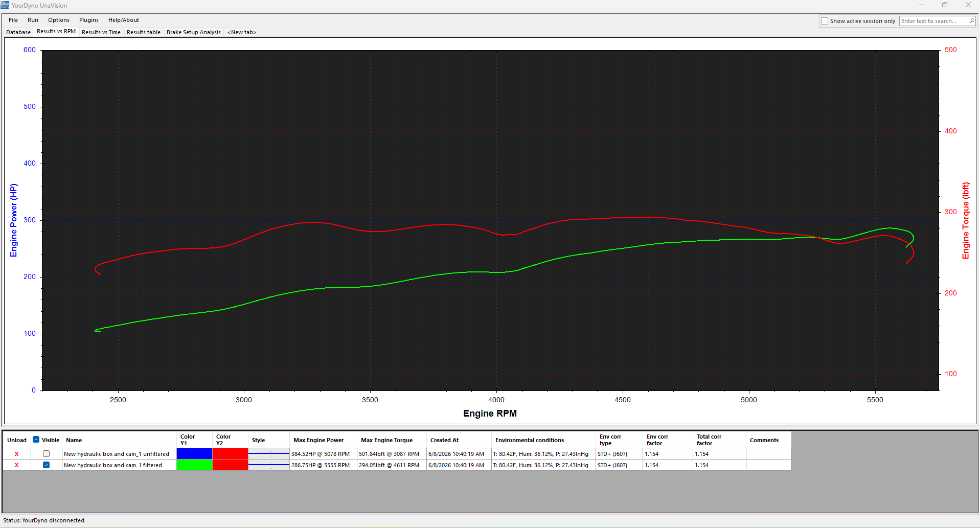The image size is (980, 528).
Task: Click the magnifier icon in the search box
Action: tap(972, 21)
